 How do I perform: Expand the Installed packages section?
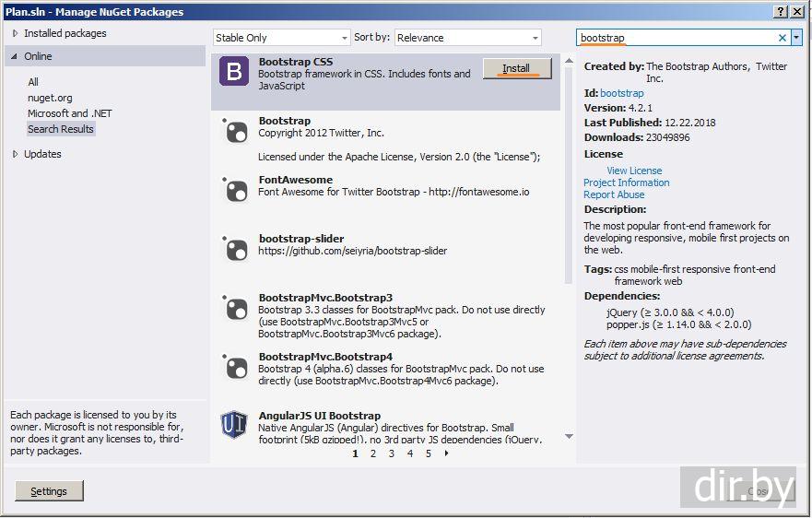pyautogui.click(x=15, y=33)
